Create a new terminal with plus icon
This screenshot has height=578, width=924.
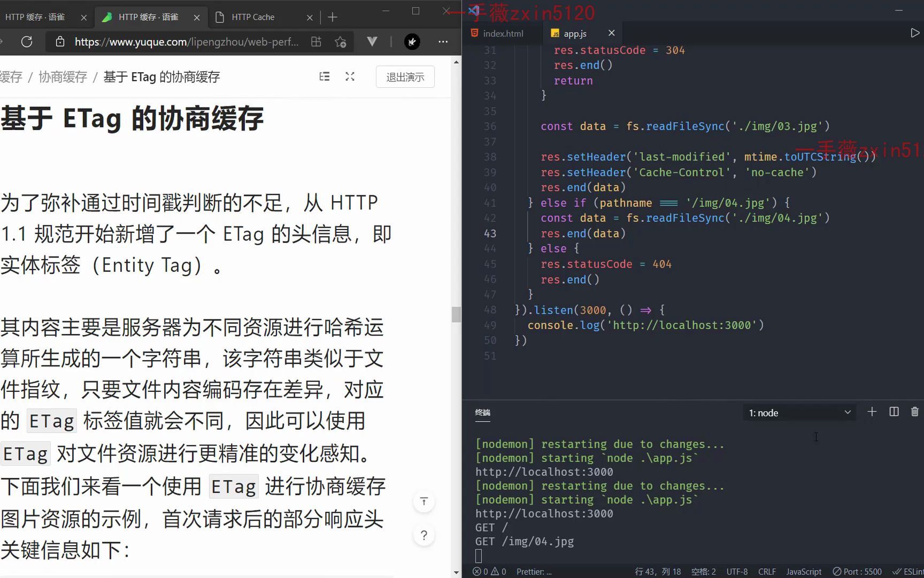point(872,412)
